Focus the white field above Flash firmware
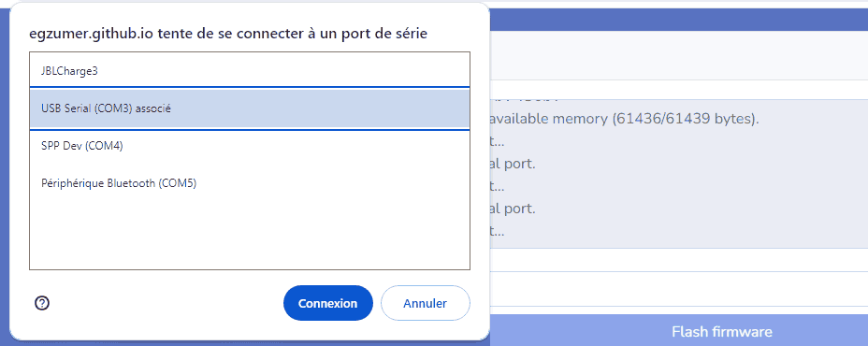868x346 pixels. coord(679,288)
